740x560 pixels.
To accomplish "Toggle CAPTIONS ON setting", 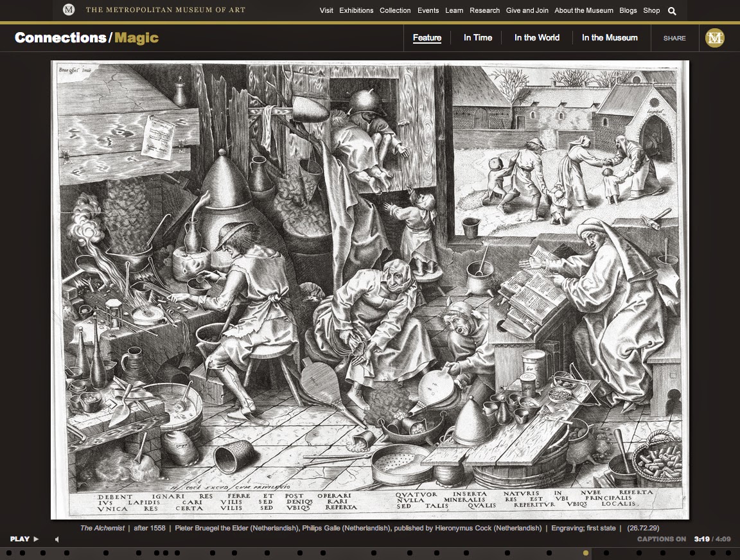I will pos(661,539).
